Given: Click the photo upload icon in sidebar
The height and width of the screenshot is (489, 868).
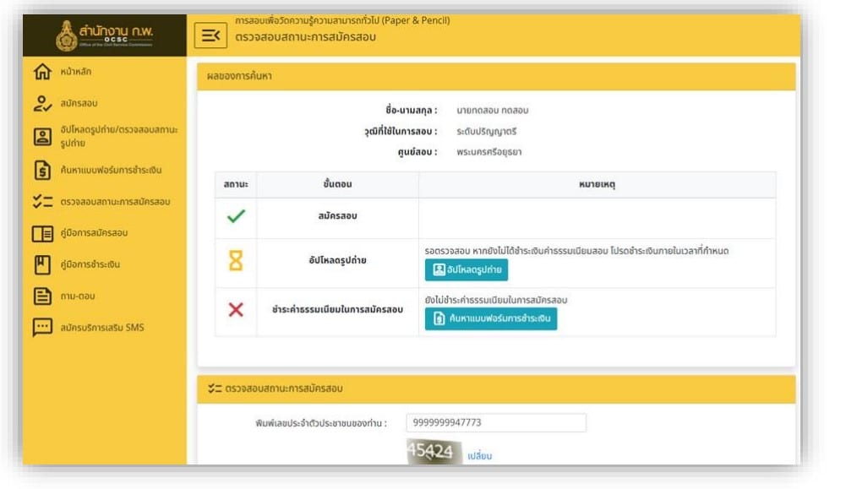Looking at the screenshot, I should 42,137.
